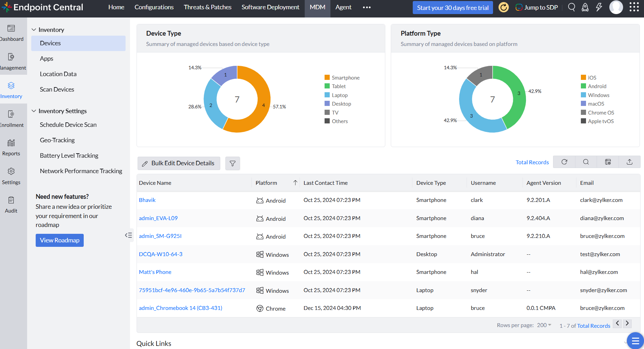644x349 pixels.
Task: Sort by Platform column arrow
Action: point(295,183)
